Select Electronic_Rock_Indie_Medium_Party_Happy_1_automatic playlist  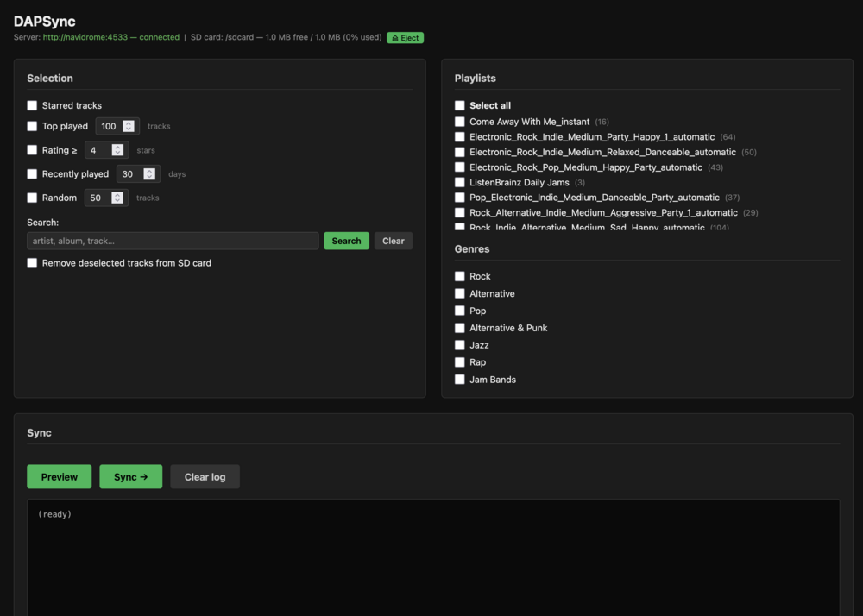tap(460, 137)
